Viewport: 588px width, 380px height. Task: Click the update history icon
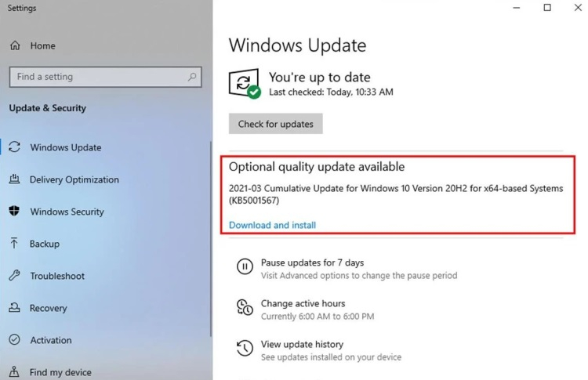[x=245, y=349]
